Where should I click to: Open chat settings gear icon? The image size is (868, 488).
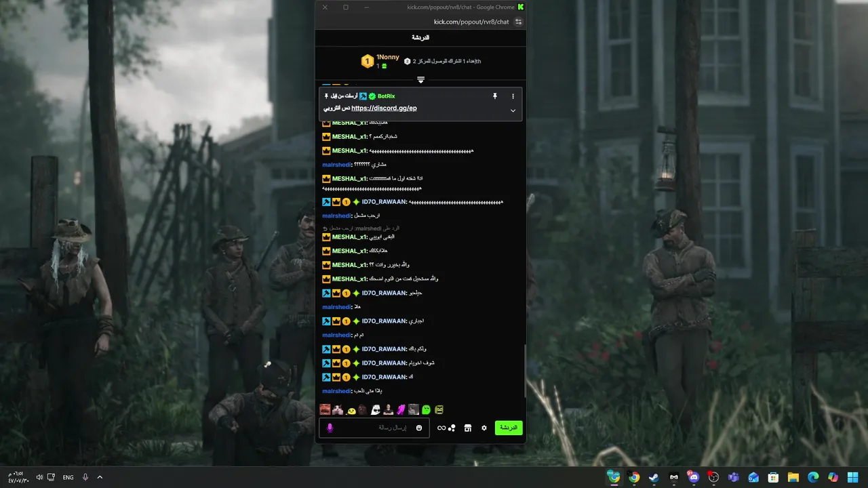click(x=484, y=428)
